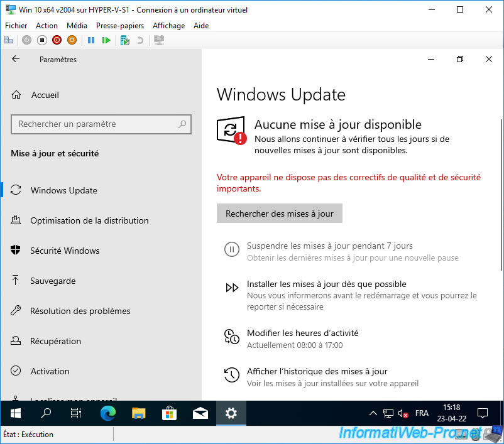The width and height of the screenshot is (504, 444).
Task: Open the Média menu
Action: [x=77, y=26]
